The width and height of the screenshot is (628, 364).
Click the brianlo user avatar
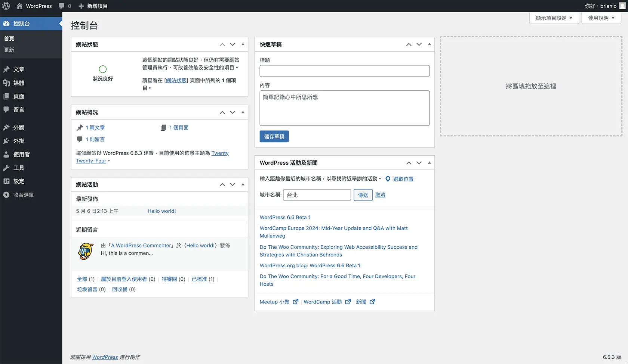[x=622, y=6]
